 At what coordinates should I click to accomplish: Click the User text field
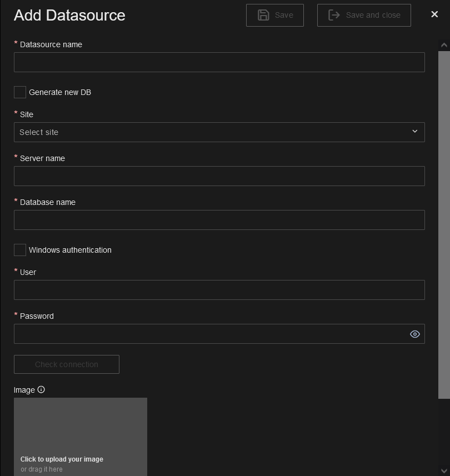click(219, 290)
